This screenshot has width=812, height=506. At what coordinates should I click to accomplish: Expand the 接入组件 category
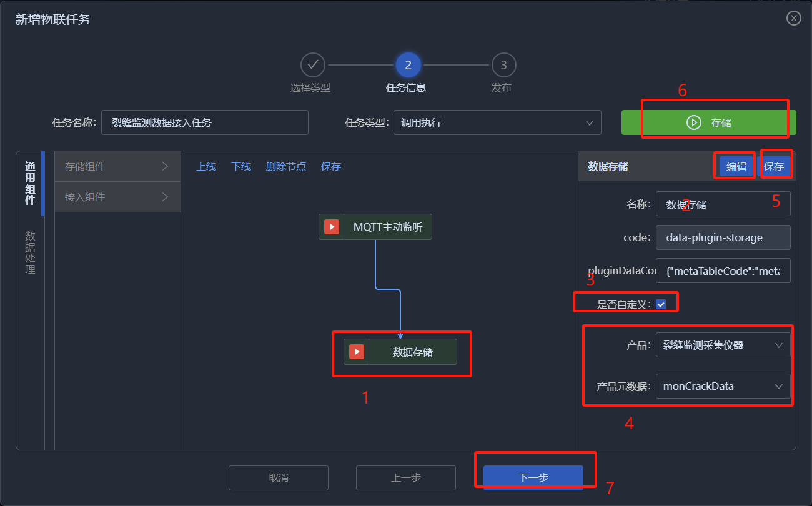coord(117,197)
